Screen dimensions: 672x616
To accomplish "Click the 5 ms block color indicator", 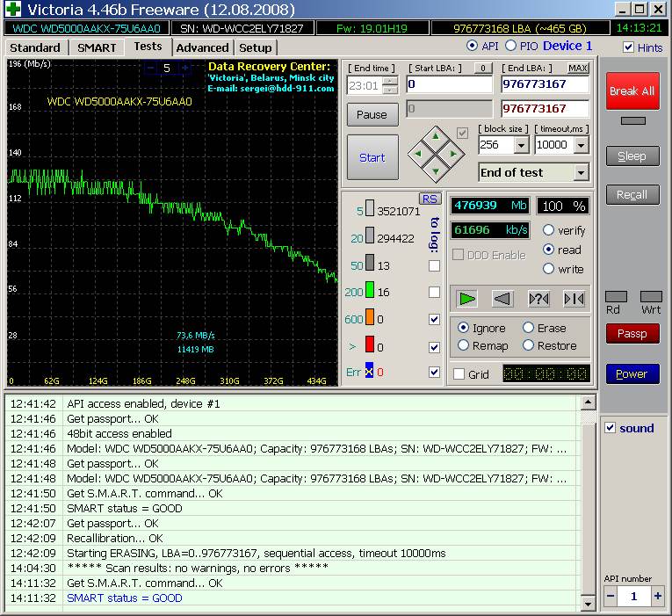I will pos(370,208).
